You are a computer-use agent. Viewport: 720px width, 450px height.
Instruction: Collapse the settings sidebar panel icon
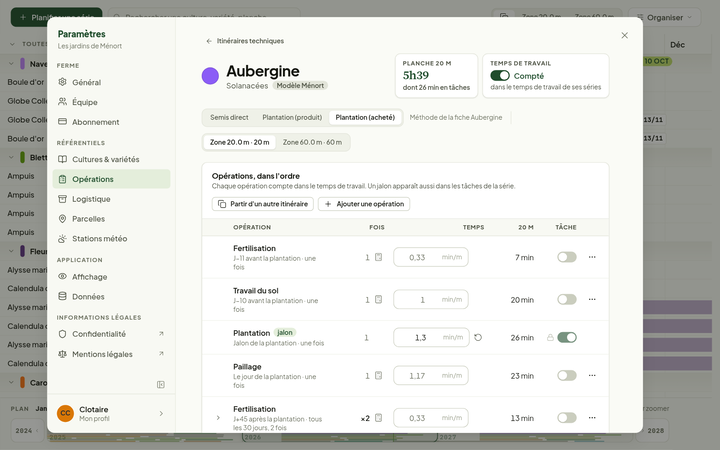[161, 384]
